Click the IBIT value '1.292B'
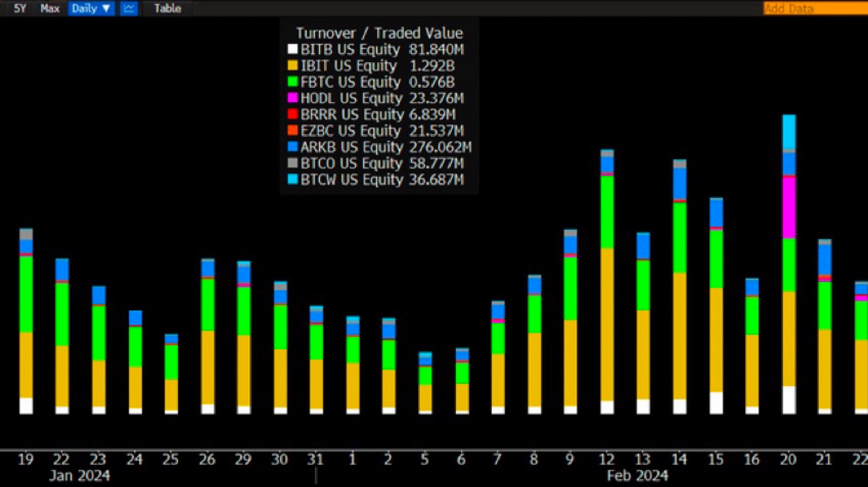The image size is (868, 487). [x=431, y=66]
